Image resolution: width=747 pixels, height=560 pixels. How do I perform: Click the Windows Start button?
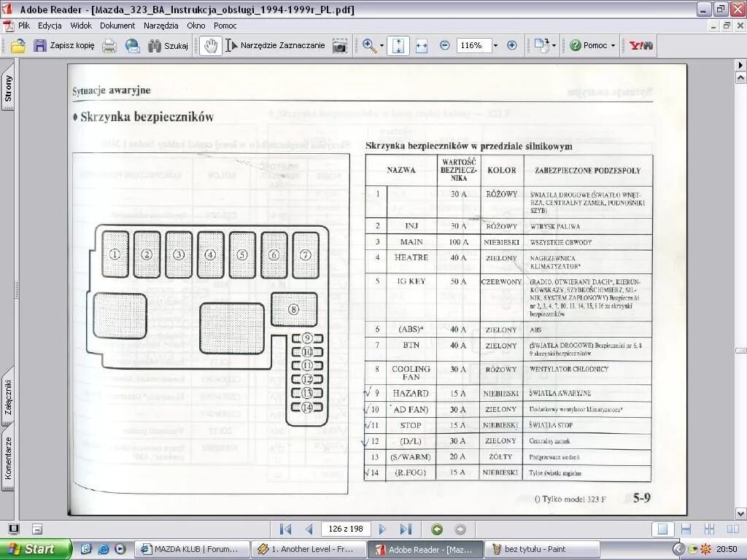point(36,549)
